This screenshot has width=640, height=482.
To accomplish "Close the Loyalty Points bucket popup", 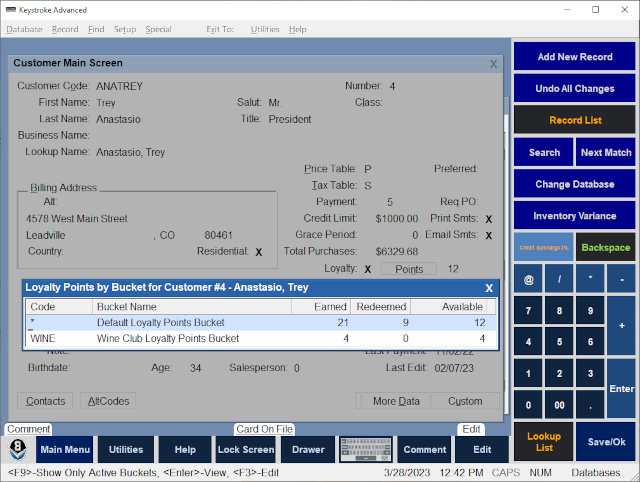I will pos(489,288).
